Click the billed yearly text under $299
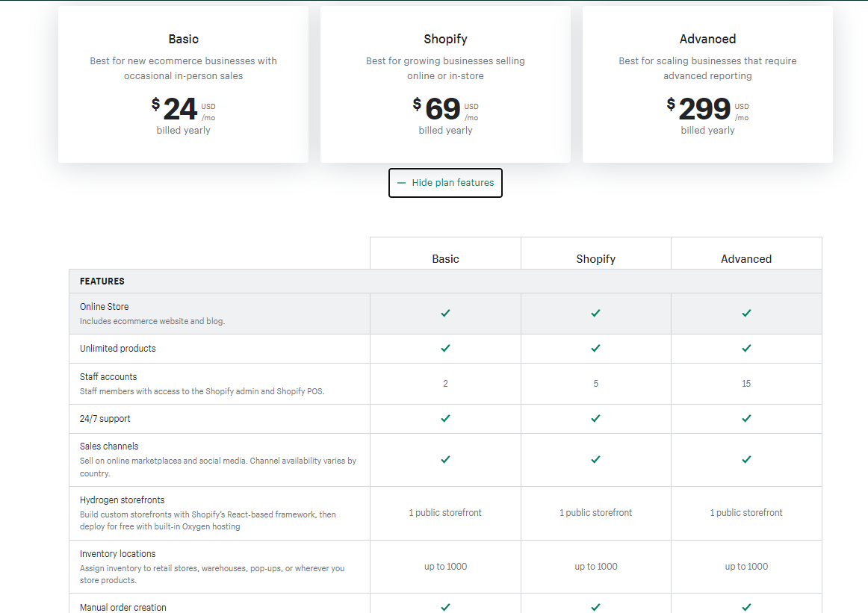This screenshot has height=613, width=868. tap(707, 130)
